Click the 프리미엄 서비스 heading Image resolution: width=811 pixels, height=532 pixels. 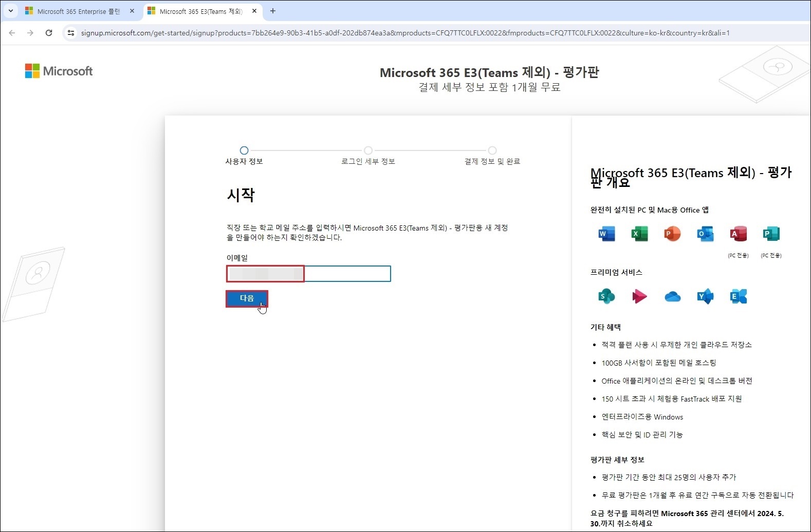click(616, 272)
